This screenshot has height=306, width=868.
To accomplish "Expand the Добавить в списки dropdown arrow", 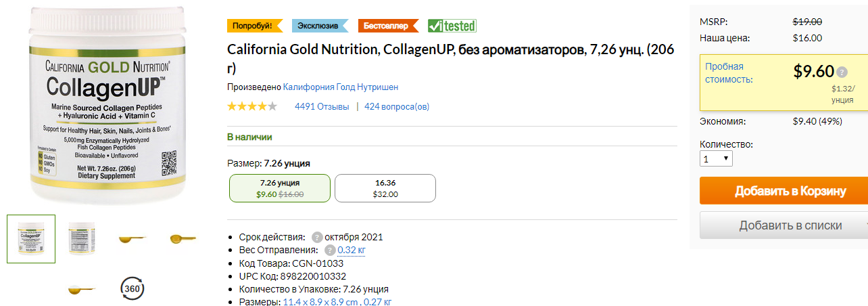I will pyautogui.click(x=864, y=225).
